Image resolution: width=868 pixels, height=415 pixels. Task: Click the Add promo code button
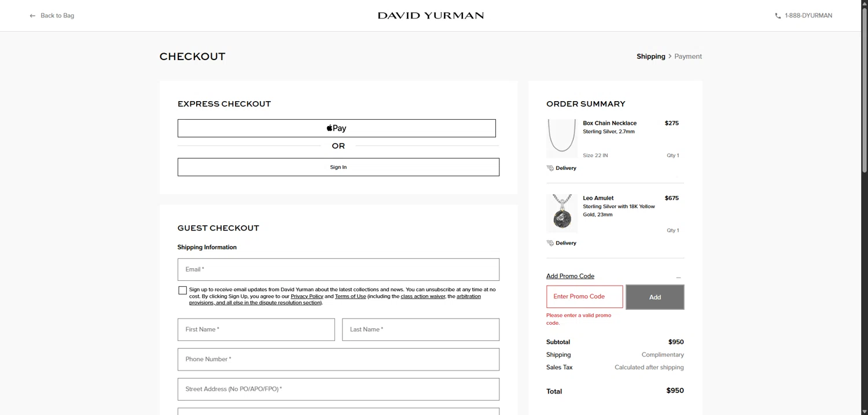coord(654,297)
